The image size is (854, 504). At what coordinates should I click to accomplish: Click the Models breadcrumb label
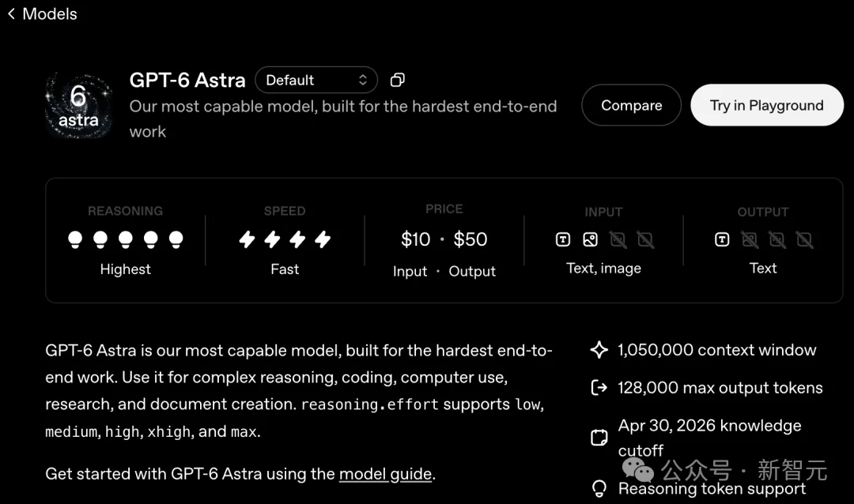(50, 13)
